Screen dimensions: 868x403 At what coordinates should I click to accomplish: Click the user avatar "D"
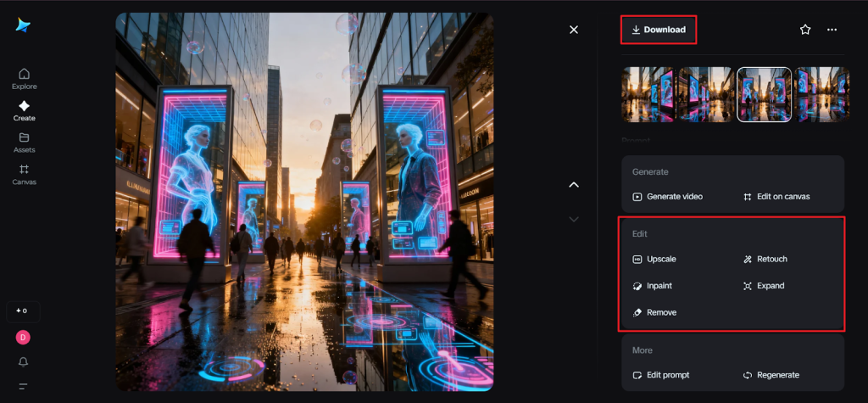[x=23, y=338]
